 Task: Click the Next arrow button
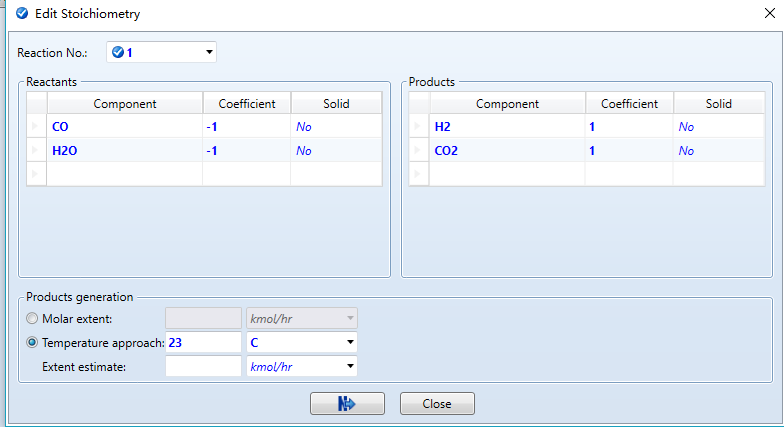(x=347, y=403)
